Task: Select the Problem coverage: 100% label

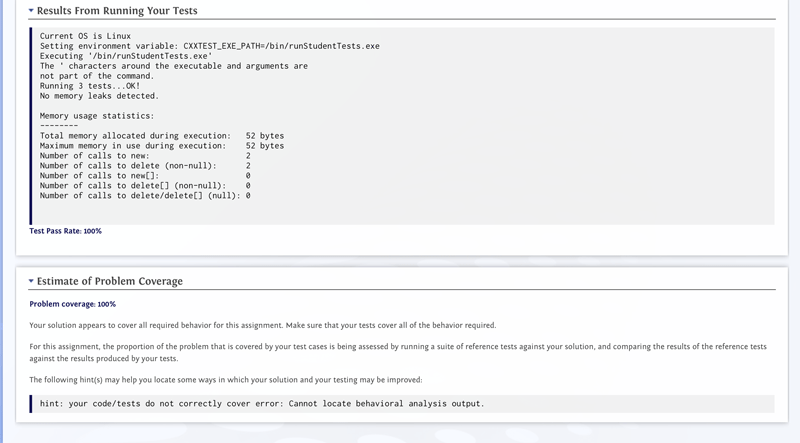Action: pyautogui.click(x=72, y=304)
